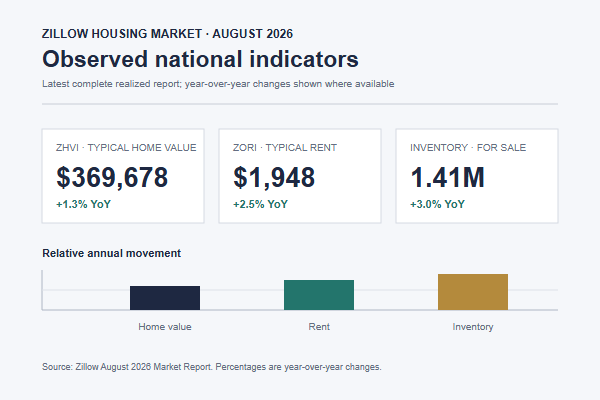Click 'Relative annual movement' chart title
This screenshot has width=600, height=400.
111,253
